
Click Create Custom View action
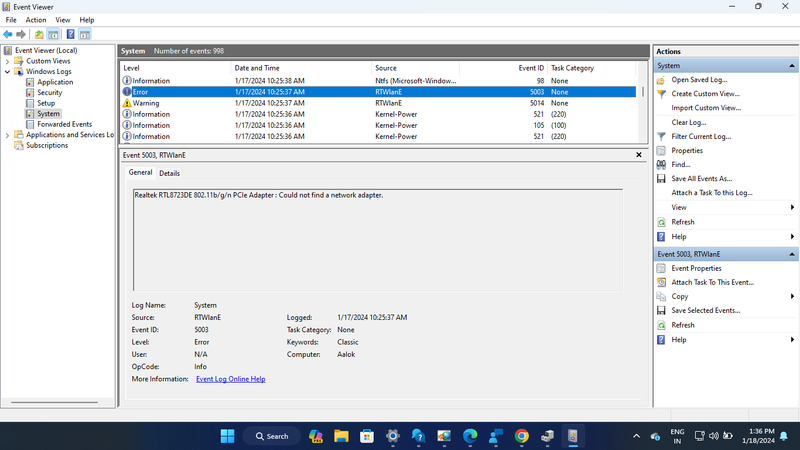tap(705, 94)
